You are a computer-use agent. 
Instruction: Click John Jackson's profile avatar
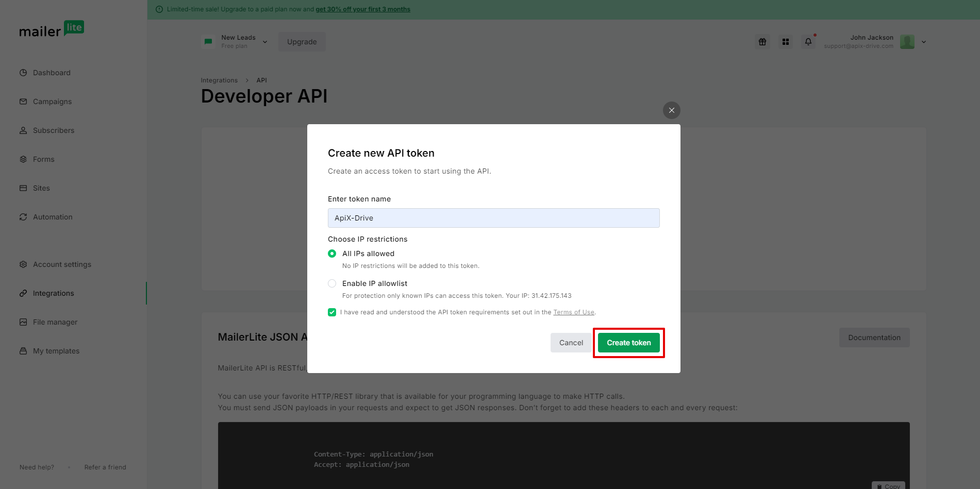[x=907, y=42]
